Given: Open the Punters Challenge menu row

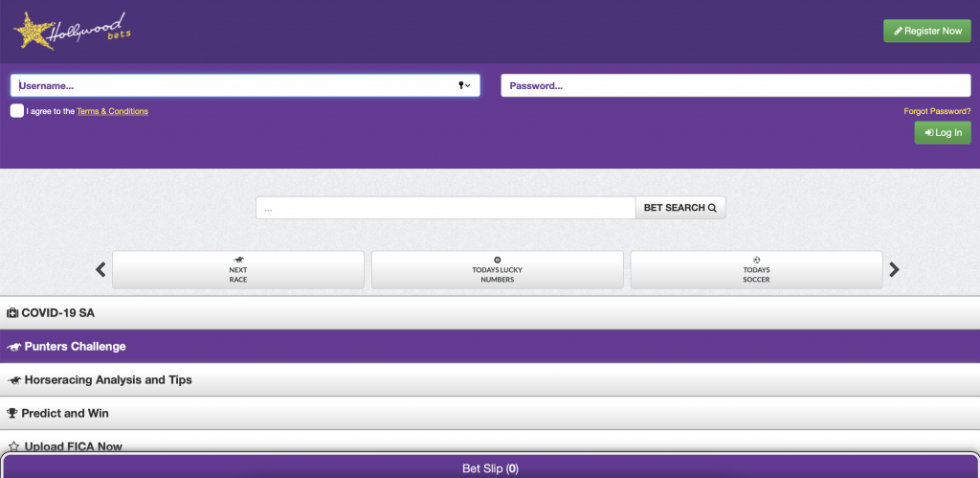Looking at the screenshot, I should [x=490, y=347].
